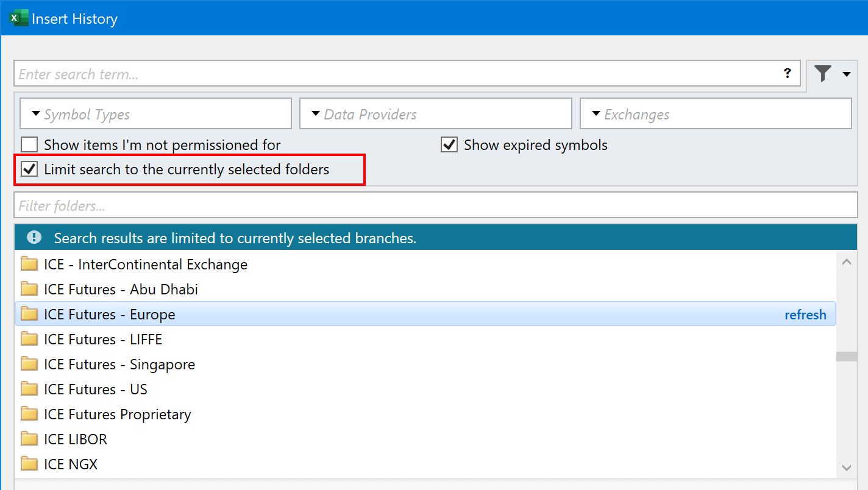Uncheck Limit search to selected folders
This screenshot has width=868, height=490.
pyautogui.click(x=29, y=169)
